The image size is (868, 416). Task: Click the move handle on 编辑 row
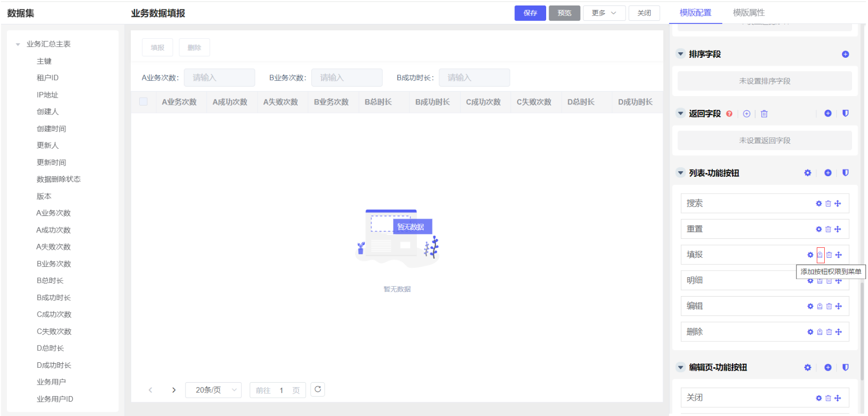(x=839, y=307)
